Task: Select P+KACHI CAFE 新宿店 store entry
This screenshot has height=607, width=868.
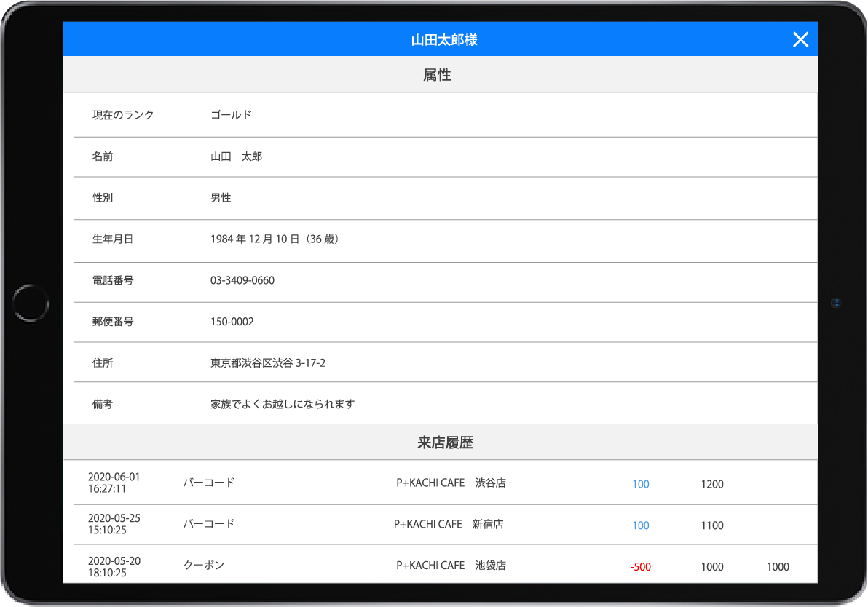Action: (449, 524)
